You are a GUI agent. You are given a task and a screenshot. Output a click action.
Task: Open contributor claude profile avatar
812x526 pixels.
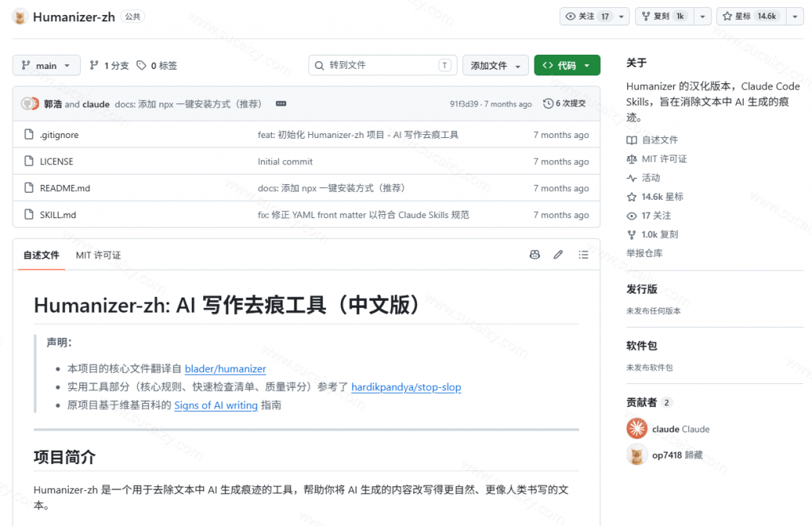(x=637, y=428)
